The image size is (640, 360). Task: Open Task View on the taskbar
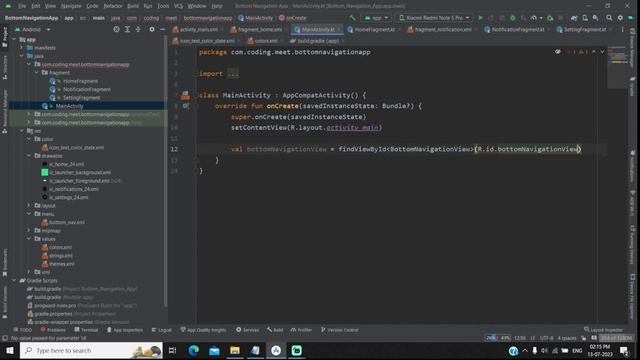[172, 350]
